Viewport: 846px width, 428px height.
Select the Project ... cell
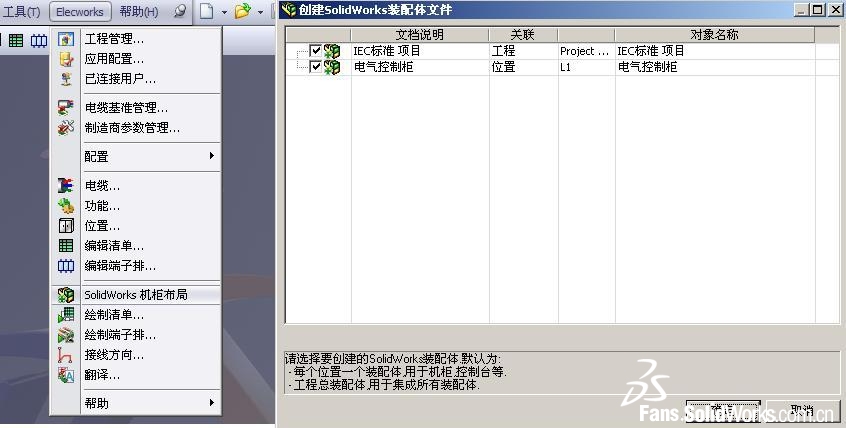[584, 51]
